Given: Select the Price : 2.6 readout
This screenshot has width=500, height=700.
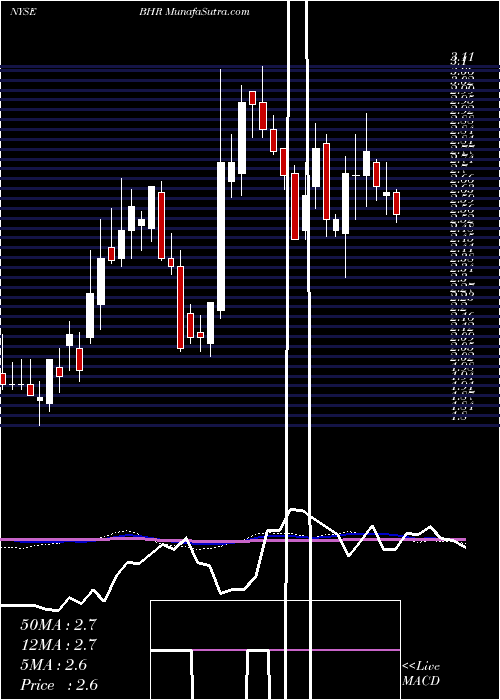Looking at the screenshot, I should [x=58, y=685].
